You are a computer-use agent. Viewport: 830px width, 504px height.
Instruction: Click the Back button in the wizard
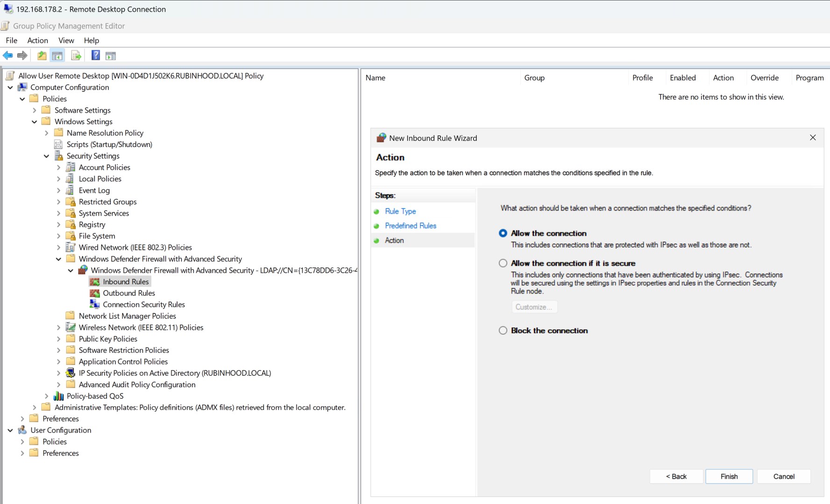(x=676, y=476)
